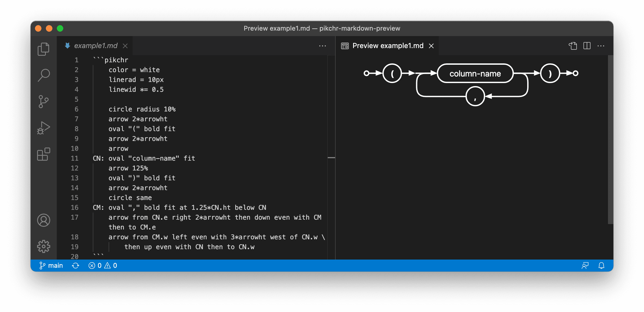Screen dimensions: 644x312
Task: Select the Preview example1.md tab
Action: pyautogui.click(x=388, y=46)
